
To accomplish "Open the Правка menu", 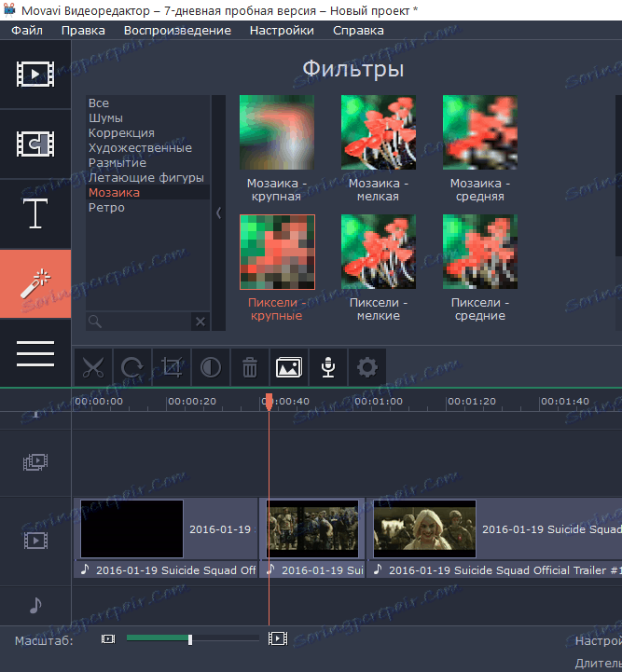I will 83,31.
